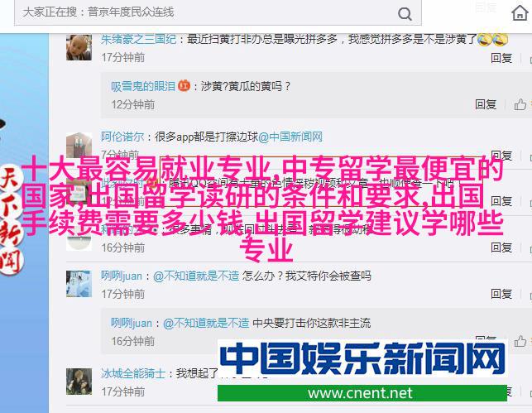Open 冰城全能骑士's avatar picture
Image resolution: width=532 pixels, height=413 pixels.
[79, 382]
